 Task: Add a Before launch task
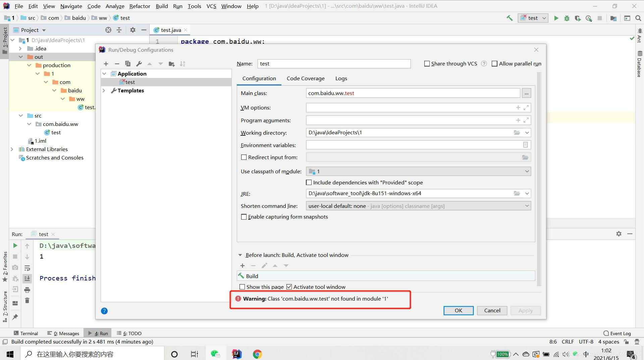click(x=243, y=266)
